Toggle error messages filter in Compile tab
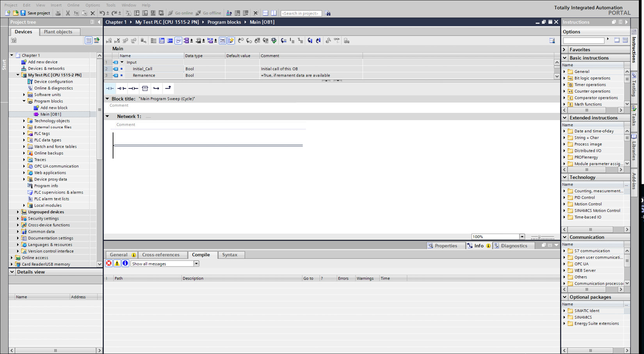This screenshot has width=644, height=354. (109, 263)
